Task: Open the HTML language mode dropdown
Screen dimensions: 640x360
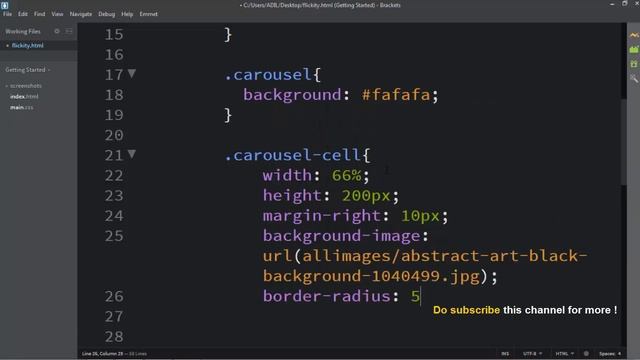Action: click(x=564, y=353)
